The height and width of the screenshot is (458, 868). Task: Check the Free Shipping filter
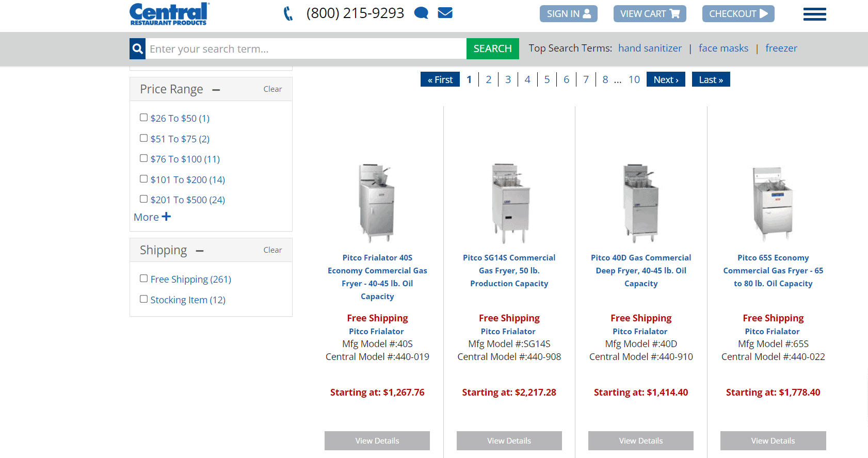[x=143, y=279]
